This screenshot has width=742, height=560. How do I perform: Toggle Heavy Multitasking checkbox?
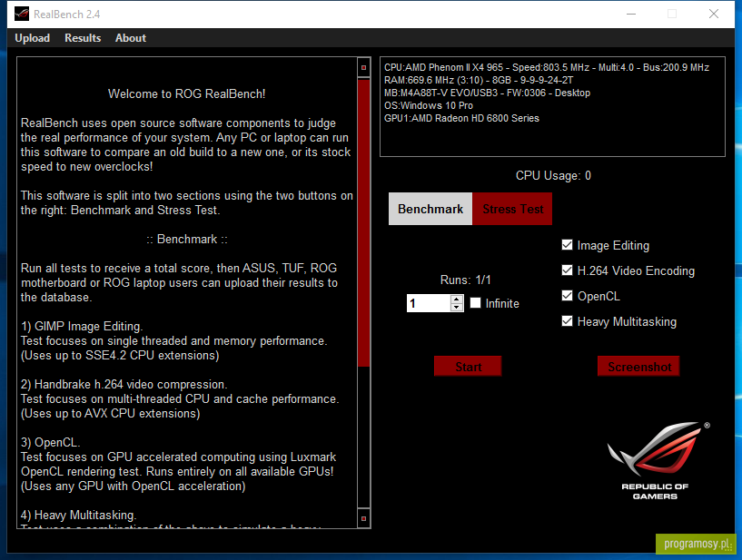(567, 321)
